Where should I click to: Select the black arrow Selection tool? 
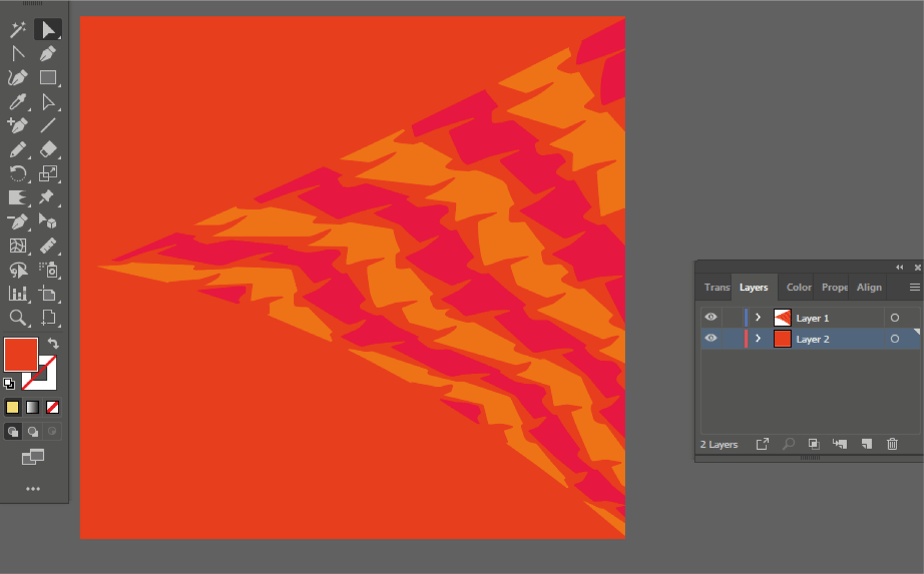(48, 29)
